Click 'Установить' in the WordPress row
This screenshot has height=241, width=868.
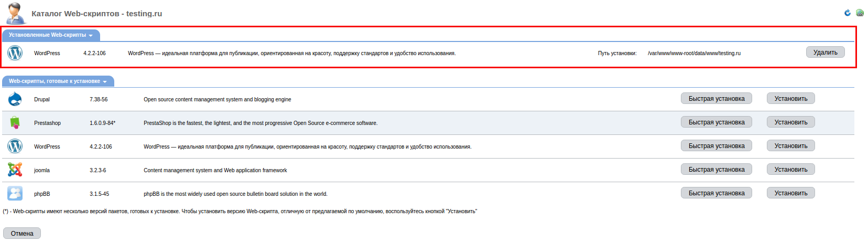point(791,145)
